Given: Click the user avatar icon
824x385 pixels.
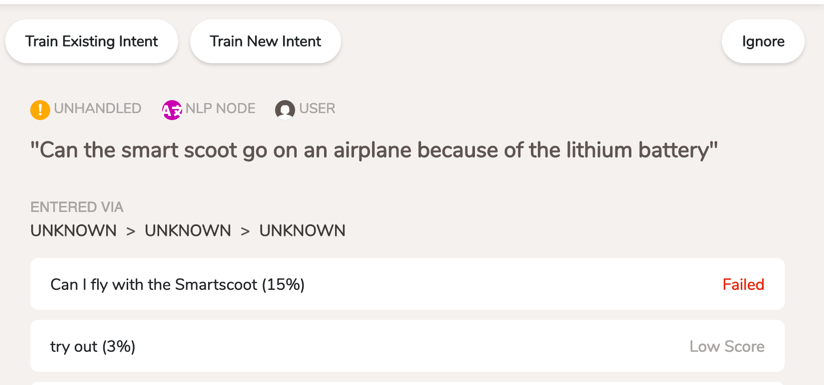Looking at the screenshot, I should (284, 109).
